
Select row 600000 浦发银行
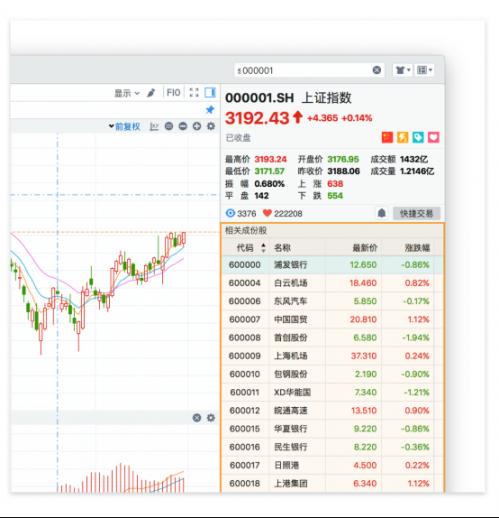332,265
